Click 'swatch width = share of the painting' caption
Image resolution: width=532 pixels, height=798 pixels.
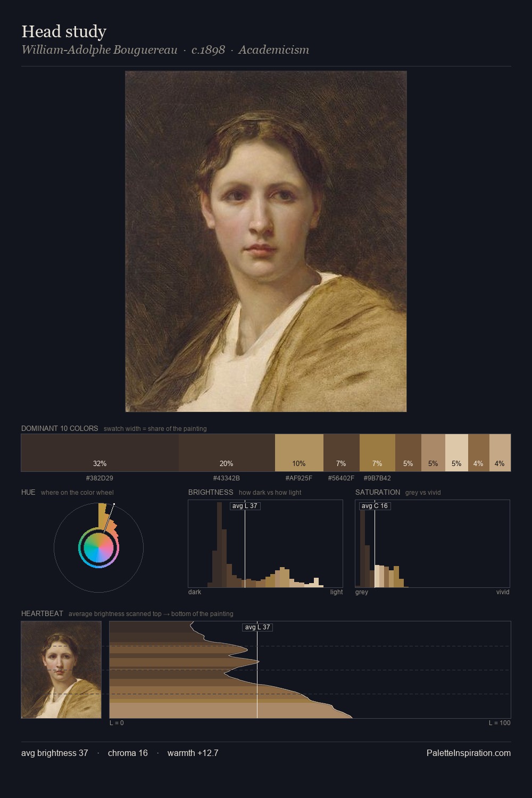[x=155, y=429]
